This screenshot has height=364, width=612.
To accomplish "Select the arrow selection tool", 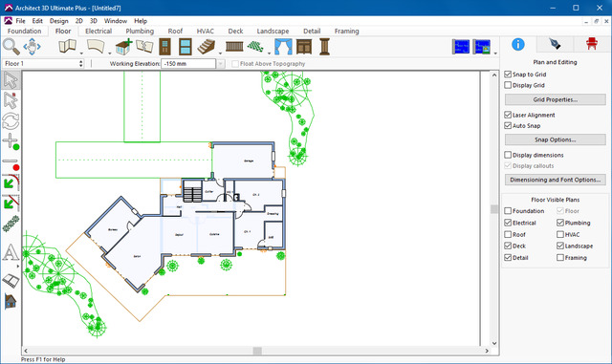I will point(11,80).
